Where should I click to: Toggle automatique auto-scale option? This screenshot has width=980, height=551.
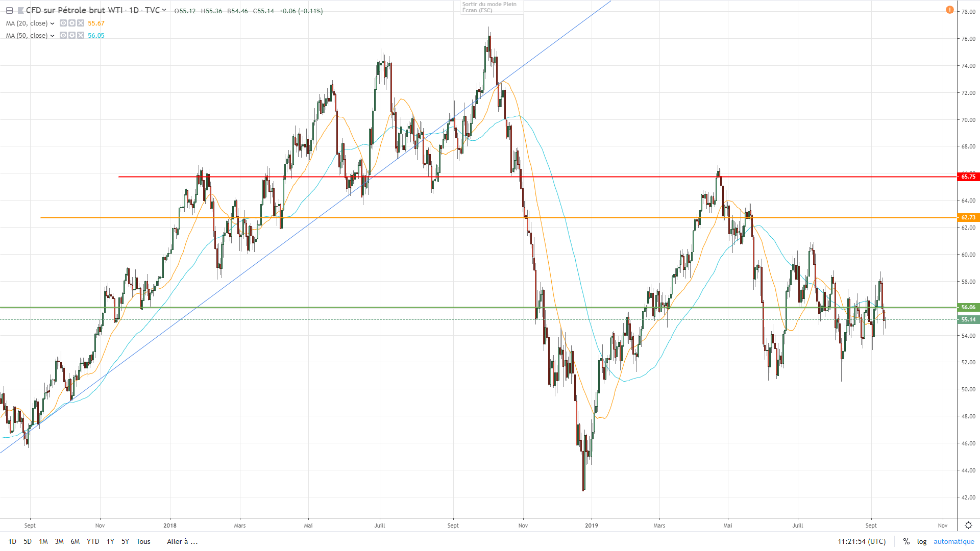coord(954,541)
